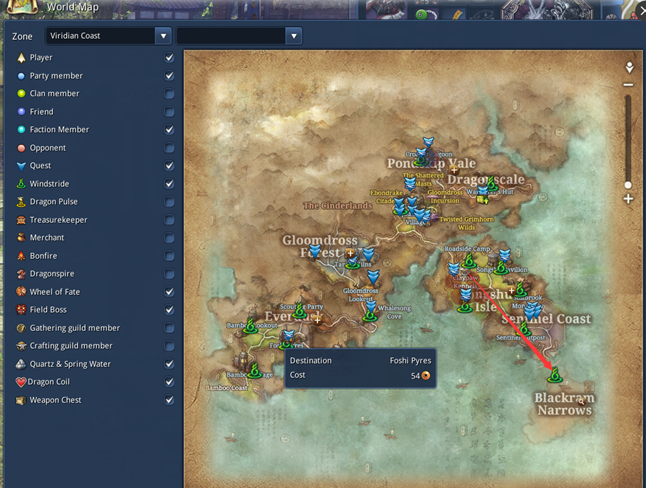The height and width of the screenshot is (488, 646).
Task: Open the second empty zone dropdown arrow
Action: pos(294,36)
